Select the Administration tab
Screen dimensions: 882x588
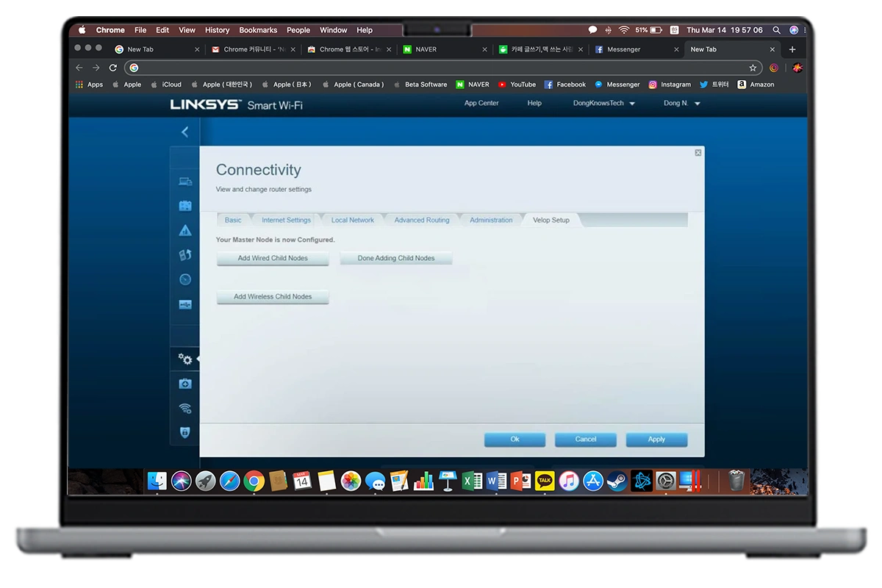pyautogui.click(x=491, y=220)
